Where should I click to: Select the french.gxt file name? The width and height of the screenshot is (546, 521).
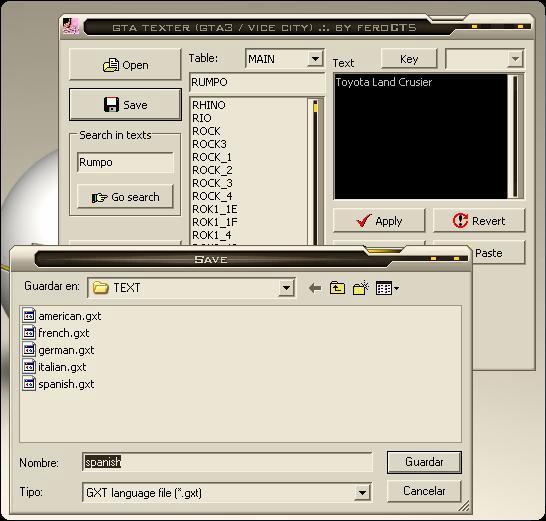(x=64, y=333)
